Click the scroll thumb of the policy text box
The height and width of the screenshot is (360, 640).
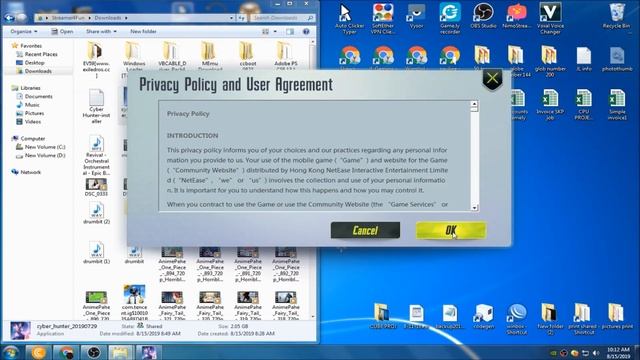(x=474, y=109)
